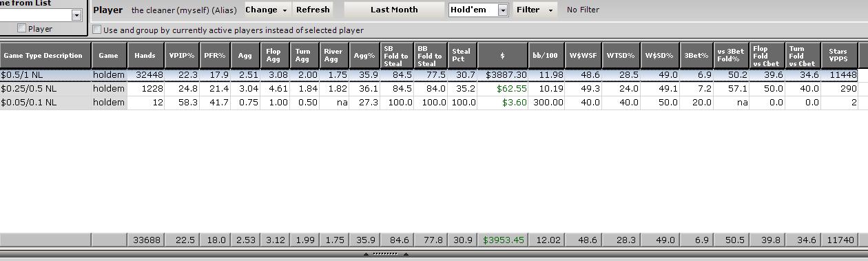Sort by Turn Fold vs Cbet header

click(803, 55)
